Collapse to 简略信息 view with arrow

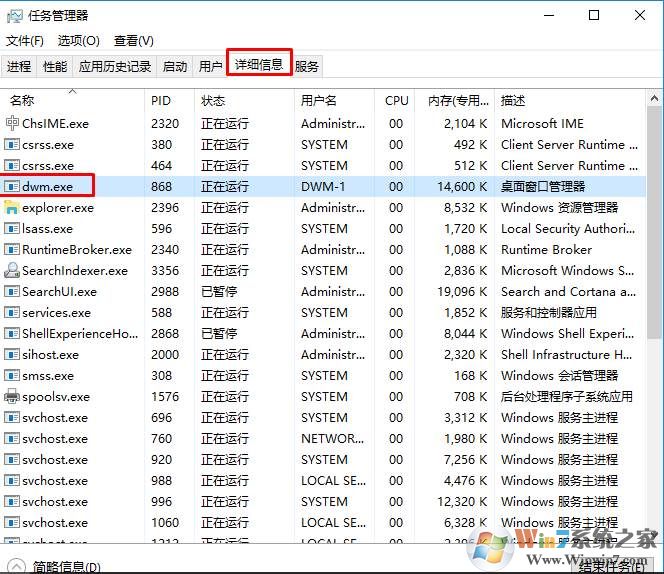[x=15, y=566]
